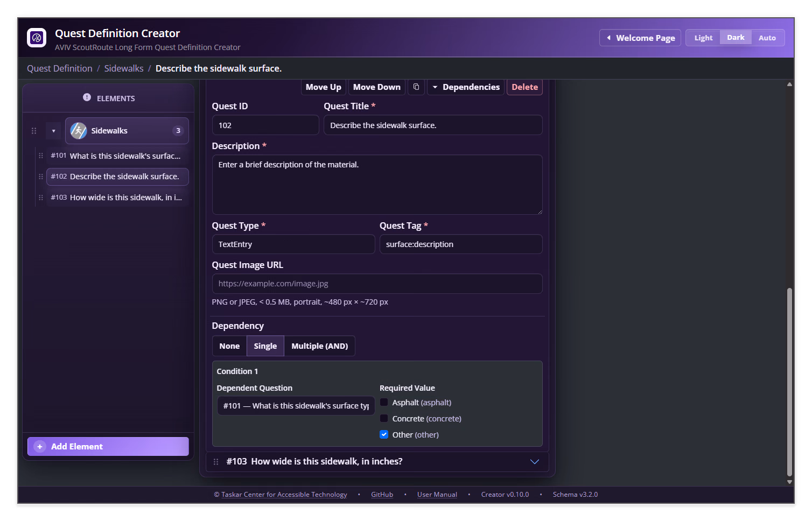Open the User Manual footer link

click(x=437, y=495)
